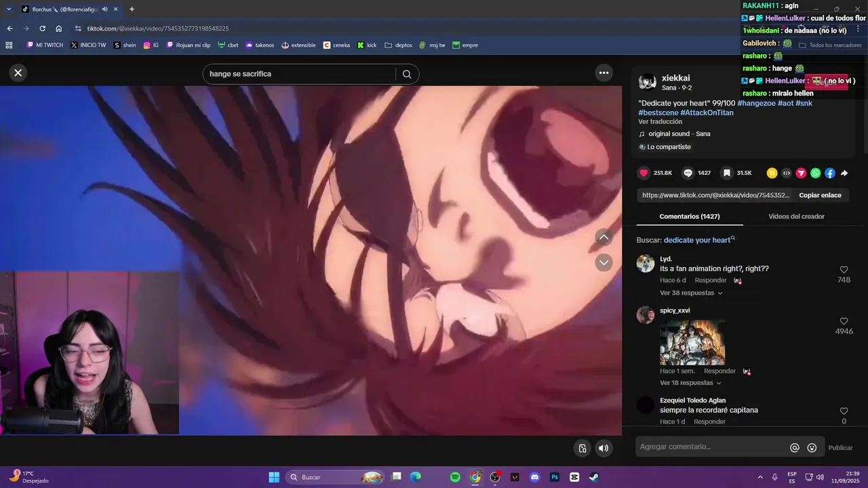Open the tab search dropdown arrow
This screenshot has height=488, width=868.
point(8,9)
